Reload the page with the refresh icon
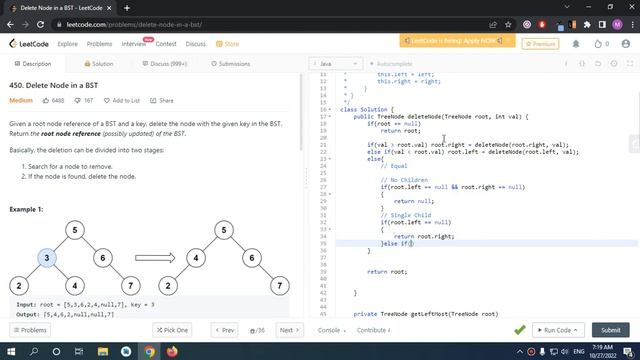Viewport: 640px width, 360px height. tap(40, 24)
